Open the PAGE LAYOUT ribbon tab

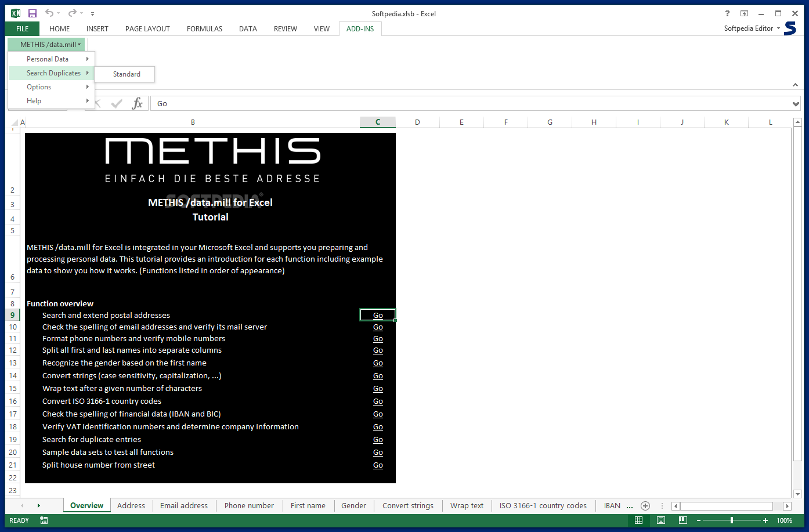[x=147, y=28]
